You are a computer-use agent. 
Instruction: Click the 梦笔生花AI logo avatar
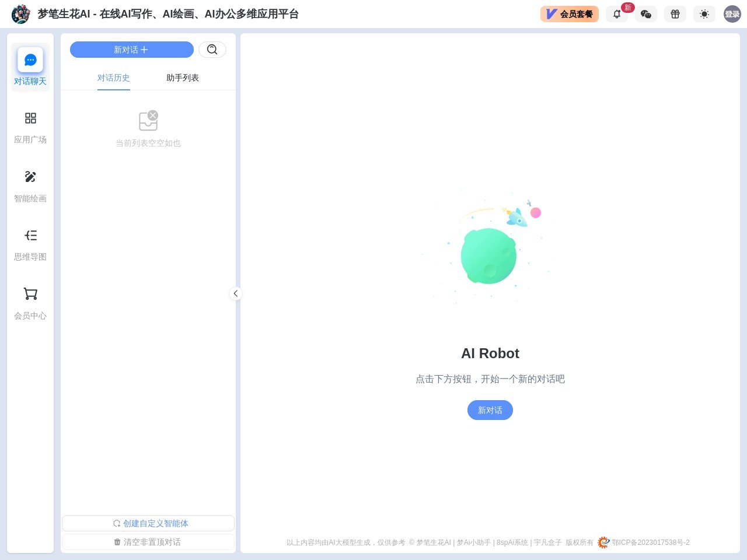[21, 14]
